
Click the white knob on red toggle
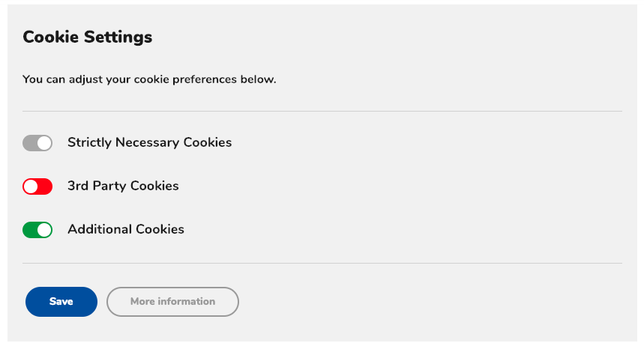(x=31, y=186)
